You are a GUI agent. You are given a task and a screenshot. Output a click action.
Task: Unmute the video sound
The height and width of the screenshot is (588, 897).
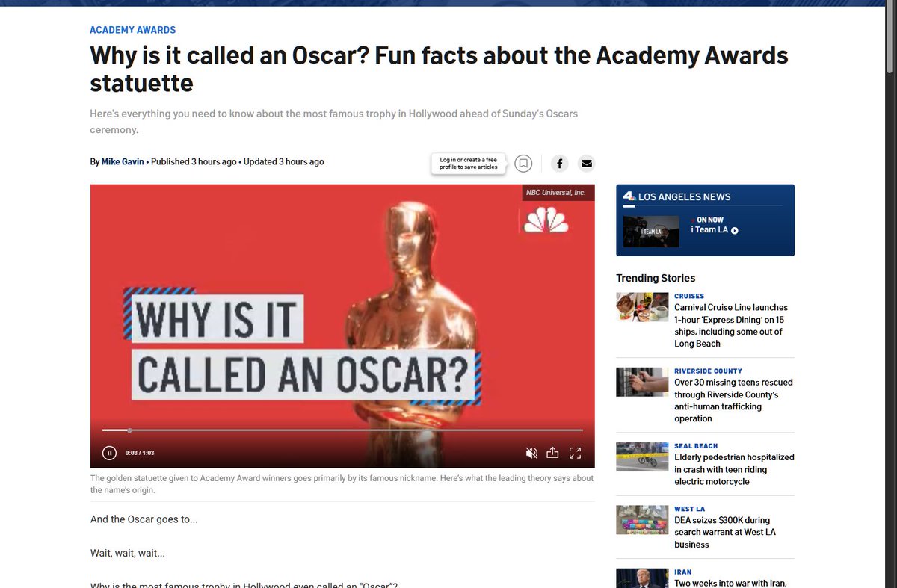(x=531, y=453)
